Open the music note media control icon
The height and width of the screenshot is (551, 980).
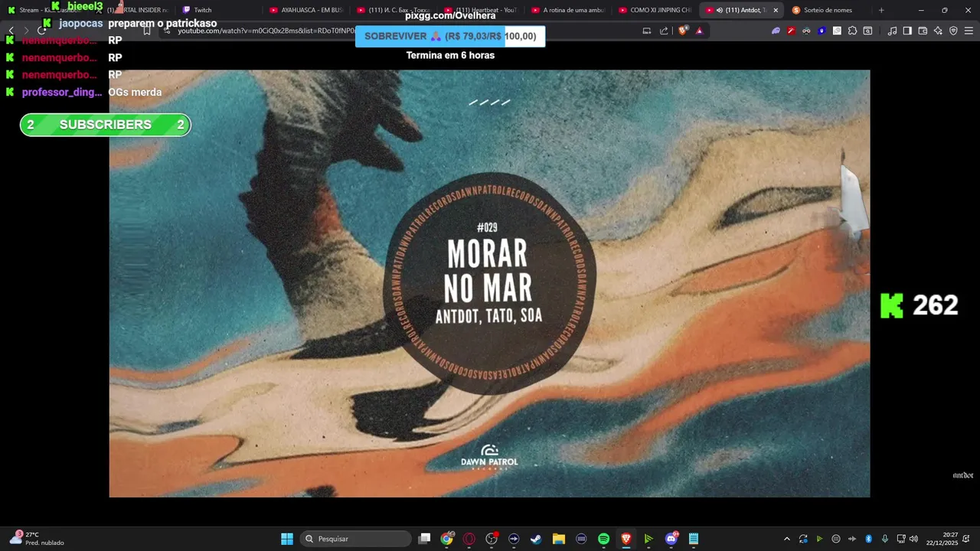point(892,31)
